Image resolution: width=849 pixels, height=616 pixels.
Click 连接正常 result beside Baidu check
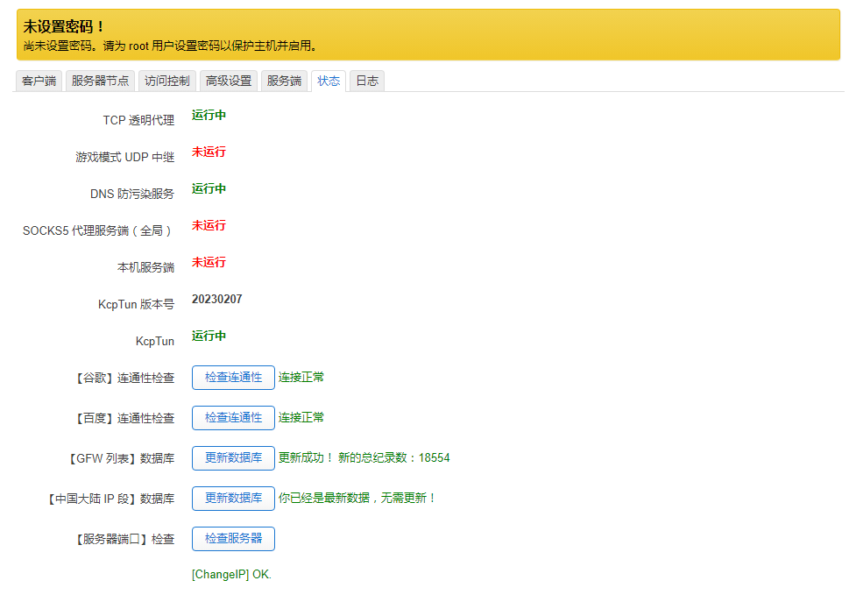tap(301, 417)
